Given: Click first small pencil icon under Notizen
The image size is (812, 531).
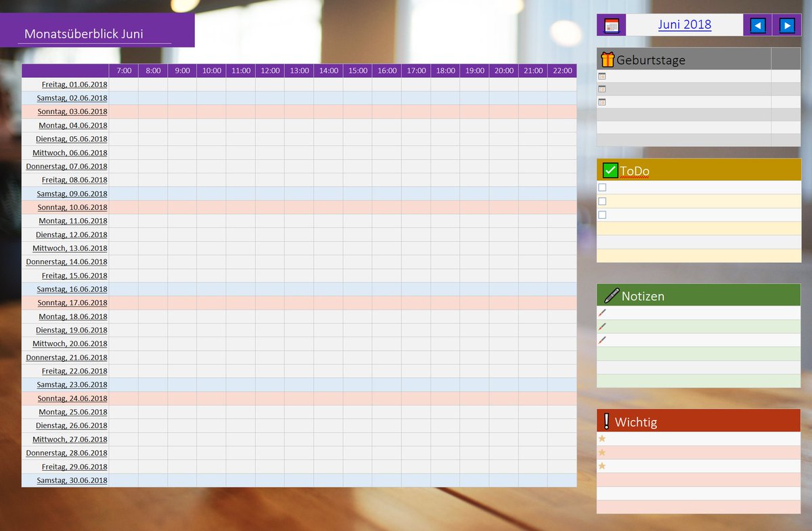Looking at the screenshot, I should coord(602,313).
